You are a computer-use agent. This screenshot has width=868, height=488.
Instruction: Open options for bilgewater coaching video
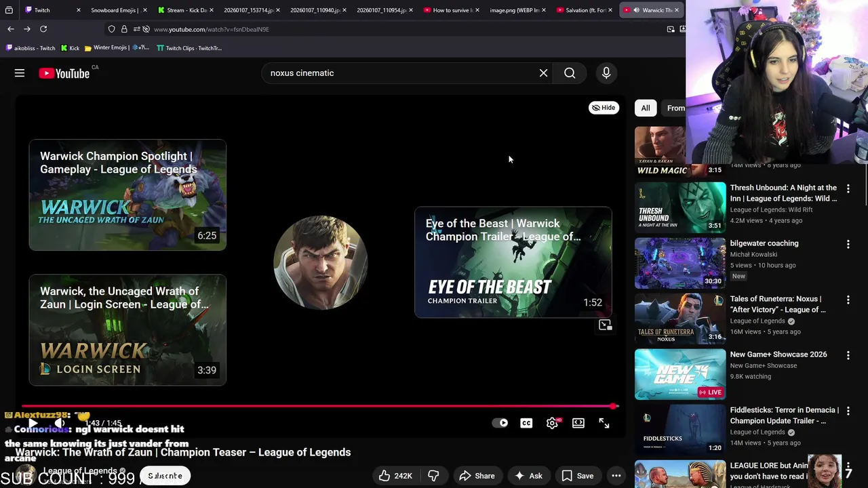pyautogui.click(x=848, y=244)
